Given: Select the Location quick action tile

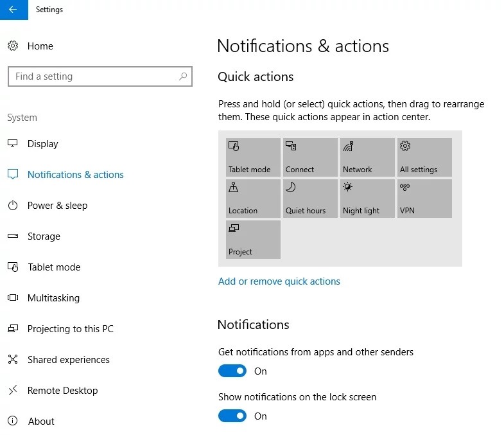Looking at the screenshot, I should (253, 199).
